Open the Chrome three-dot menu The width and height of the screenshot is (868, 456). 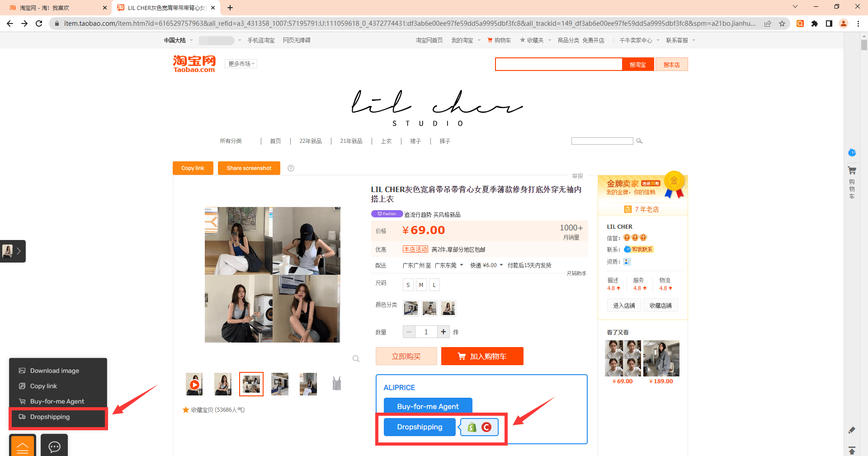pyautogui.click(x=858, y=24)
